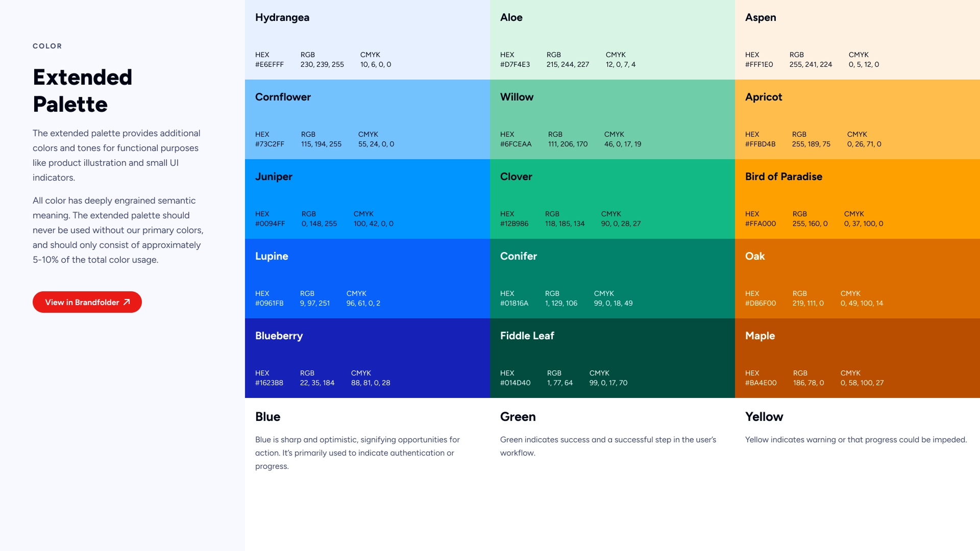
Task: Select the Aloe light green swatch
Action: click(x=612, y=40)
